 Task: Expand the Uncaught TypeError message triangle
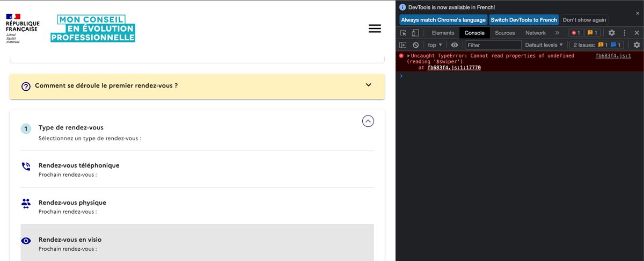click(x=408, y=56)
